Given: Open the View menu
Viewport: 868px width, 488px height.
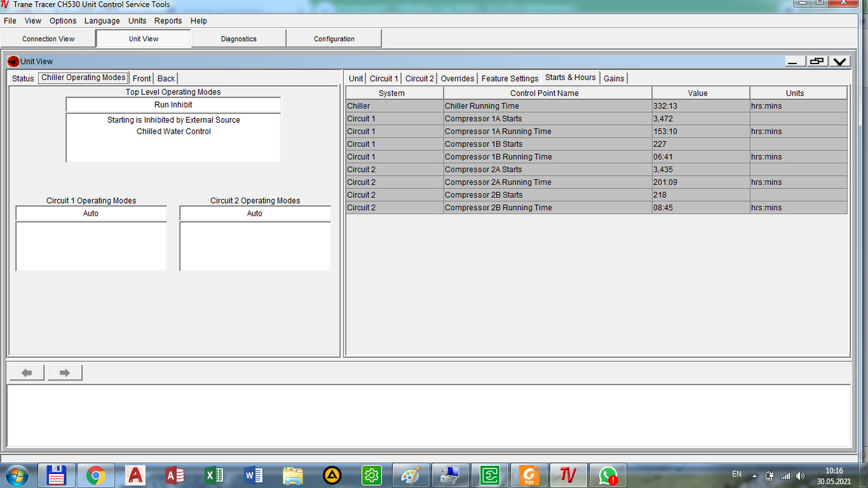Looking at the screenshot, I should click(33, 21).
